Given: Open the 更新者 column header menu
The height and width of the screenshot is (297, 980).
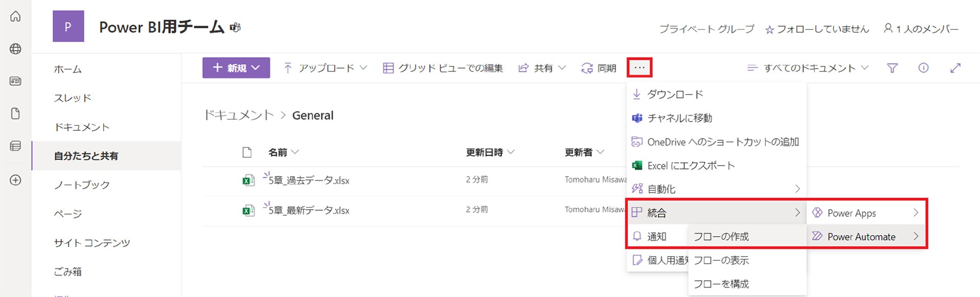Looking at the screenshot, I should pyautogui.click(x=584, y=152).
